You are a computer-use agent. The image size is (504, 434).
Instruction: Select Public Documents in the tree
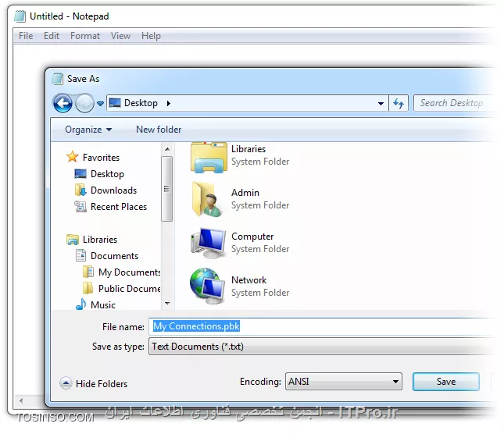coord(129,289)
